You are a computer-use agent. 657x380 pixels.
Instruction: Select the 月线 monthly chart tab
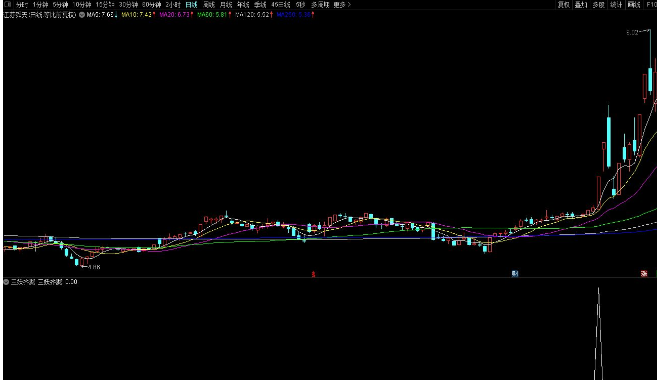point(226,5)
